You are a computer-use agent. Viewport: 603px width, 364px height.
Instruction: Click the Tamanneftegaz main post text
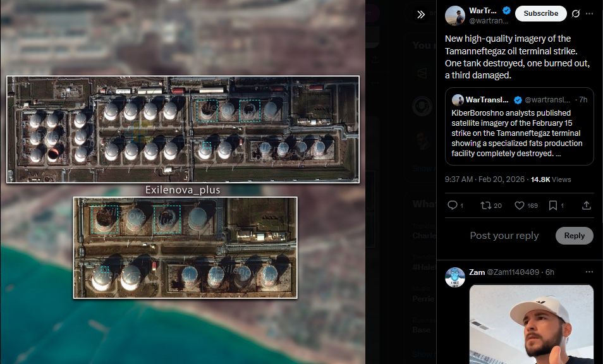(x=517, y=57)
